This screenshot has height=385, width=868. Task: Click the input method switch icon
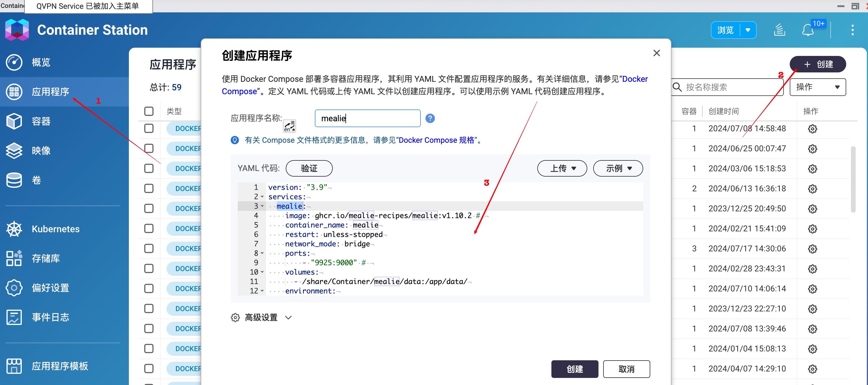(290, 126)
